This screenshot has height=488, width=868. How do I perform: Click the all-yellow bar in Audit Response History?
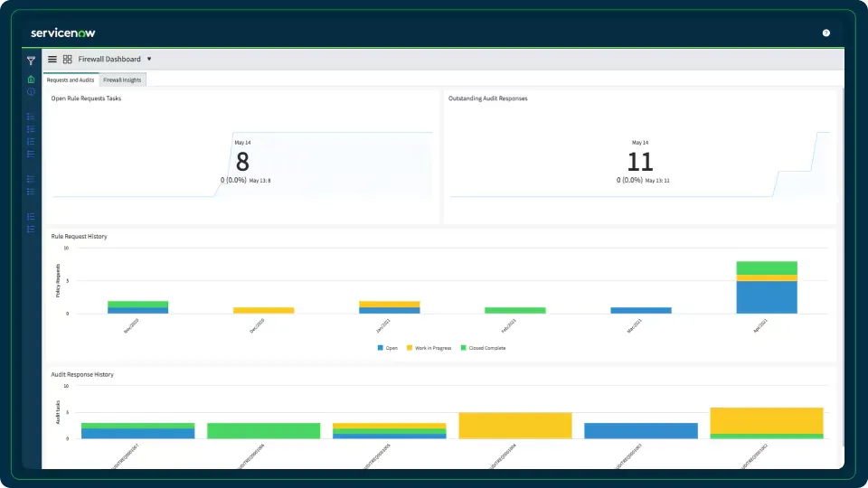(x=515, y=426)
